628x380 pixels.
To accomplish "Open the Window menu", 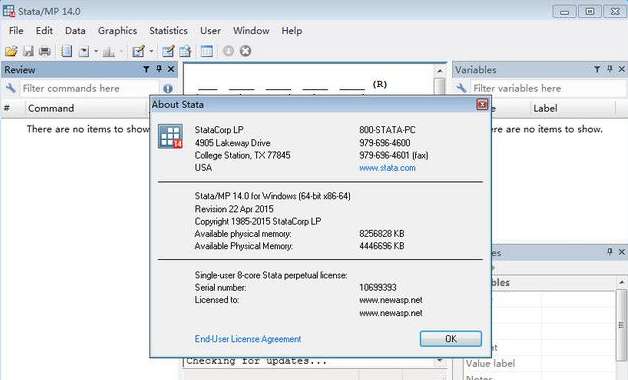I will click(x=251, y=31).
